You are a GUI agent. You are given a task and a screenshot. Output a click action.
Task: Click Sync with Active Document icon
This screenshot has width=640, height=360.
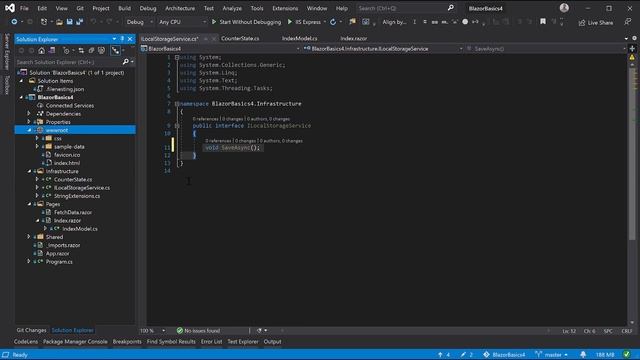tap(81, 51)
